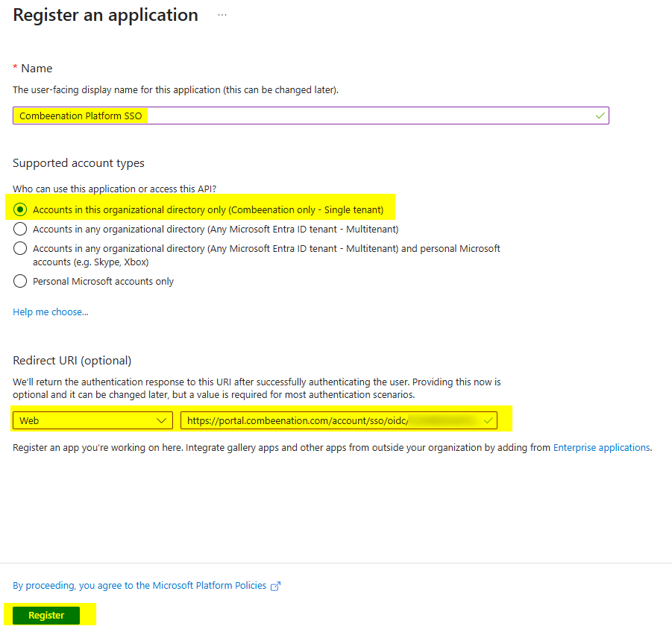Select Multitenant and personal Microsoft accounts option
The height and width of the screenshot is (632, 672).
coord(21,248)
